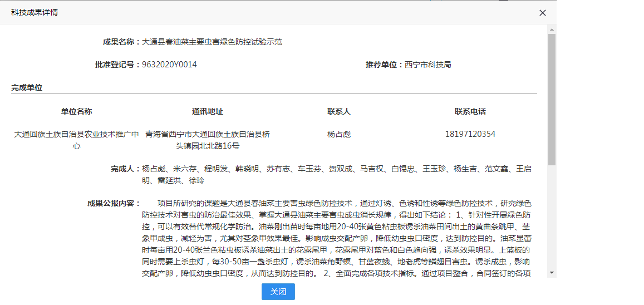Click the vertical scrollbar thumb

point(552,100)
